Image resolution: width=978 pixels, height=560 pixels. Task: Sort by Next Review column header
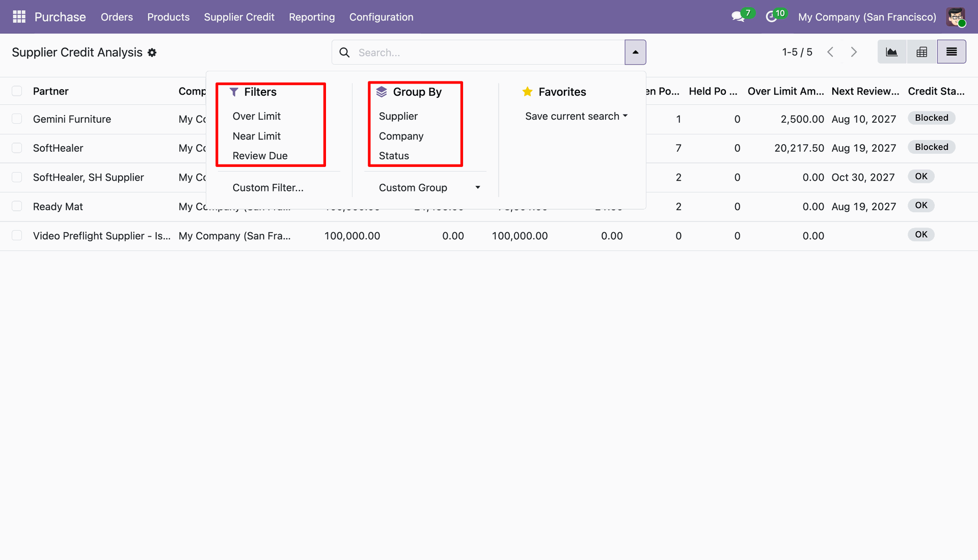[x=865, y=91]
